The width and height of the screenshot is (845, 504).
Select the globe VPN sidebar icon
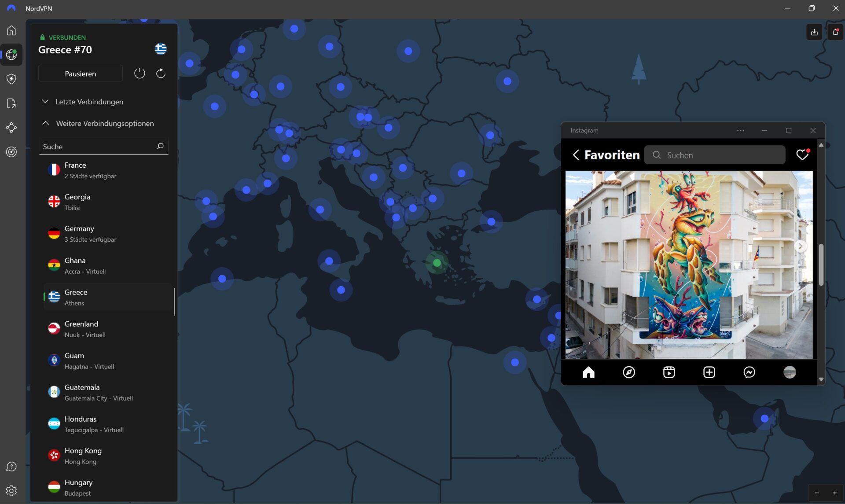tap(11, 55)
